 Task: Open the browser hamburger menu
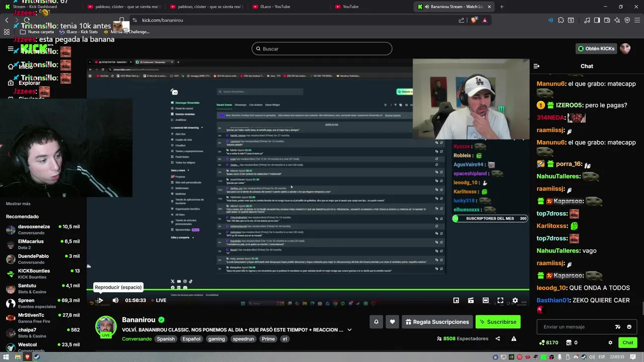click(x=637, y=20)
